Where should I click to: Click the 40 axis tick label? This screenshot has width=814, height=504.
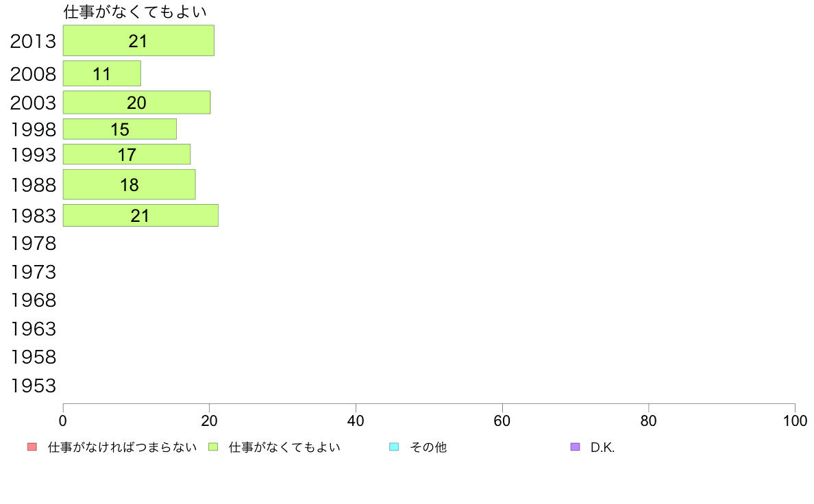356,421
